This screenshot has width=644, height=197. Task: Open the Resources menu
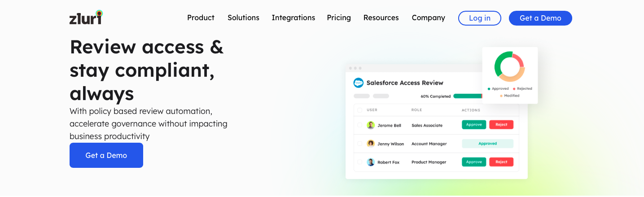pos(381,18)
